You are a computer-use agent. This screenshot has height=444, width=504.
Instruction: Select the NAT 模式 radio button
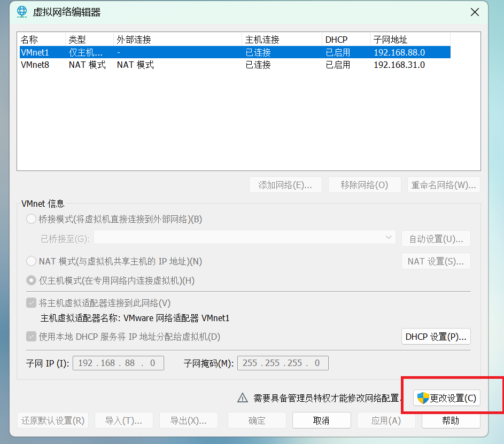click(x=30, y=261)
